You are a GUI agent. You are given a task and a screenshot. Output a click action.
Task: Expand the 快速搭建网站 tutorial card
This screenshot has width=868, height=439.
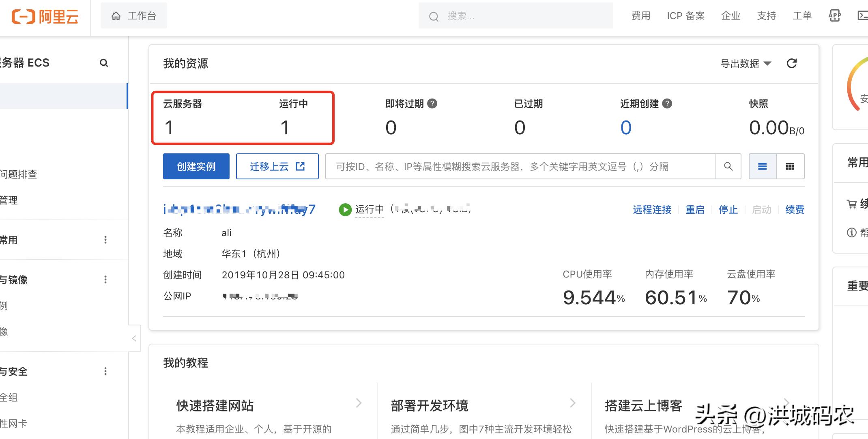[x=359, y=403]
